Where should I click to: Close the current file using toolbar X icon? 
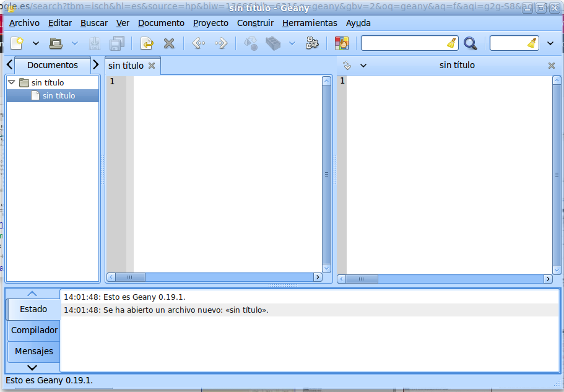tap(168, 43)
